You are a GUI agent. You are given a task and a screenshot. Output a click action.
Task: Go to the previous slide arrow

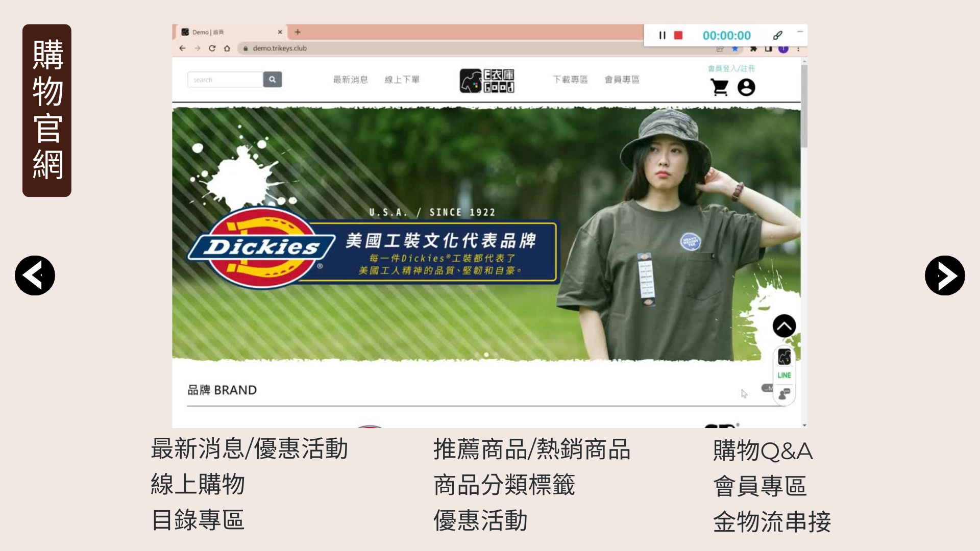[35, 275]
